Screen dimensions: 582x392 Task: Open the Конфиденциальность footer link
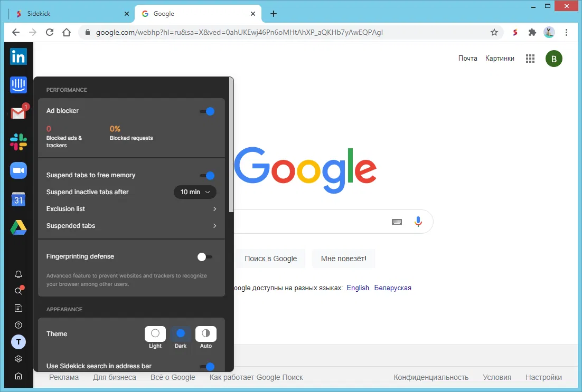(x=431, y=377)
